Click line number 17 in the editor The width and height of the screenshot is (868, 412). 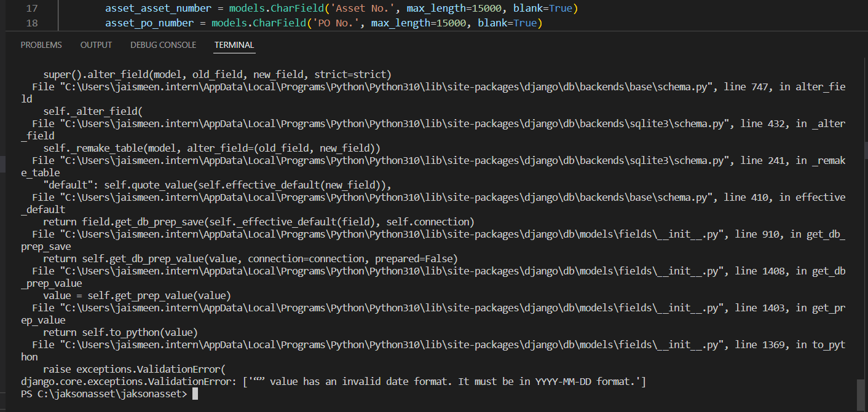point(31,8)
